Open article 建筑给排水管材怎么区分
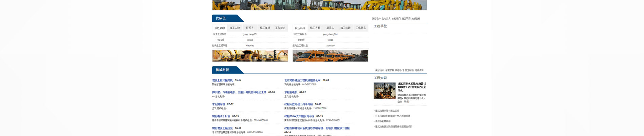 tap(387, 111)
